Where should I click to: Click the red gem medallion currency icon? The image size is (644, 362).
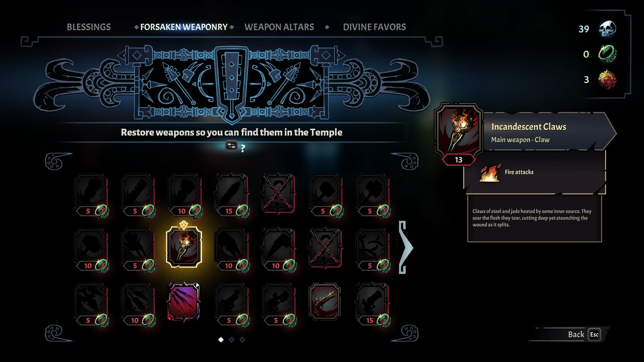click(607, 79)
